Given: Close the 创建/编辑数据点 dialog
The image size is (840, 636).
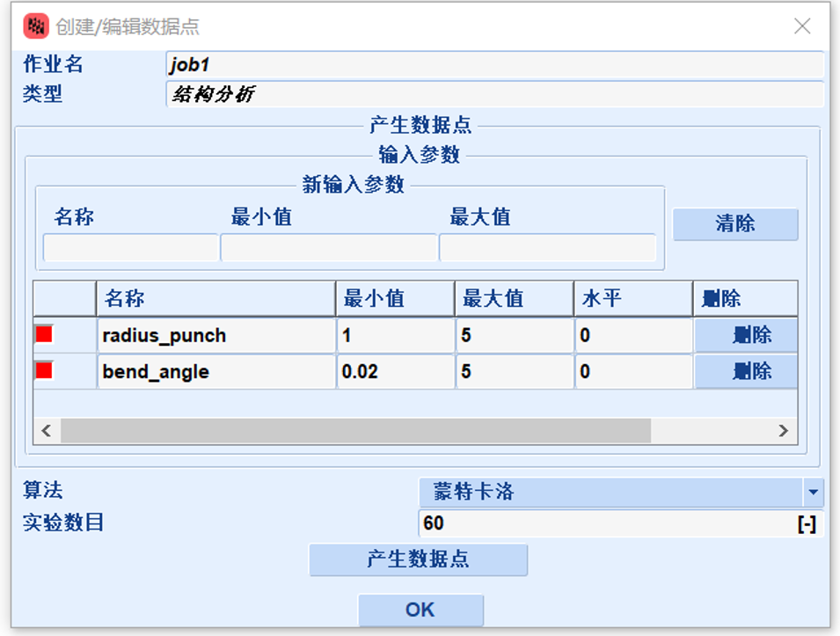Looking at the screenshot, I should [x=802, y=26].
